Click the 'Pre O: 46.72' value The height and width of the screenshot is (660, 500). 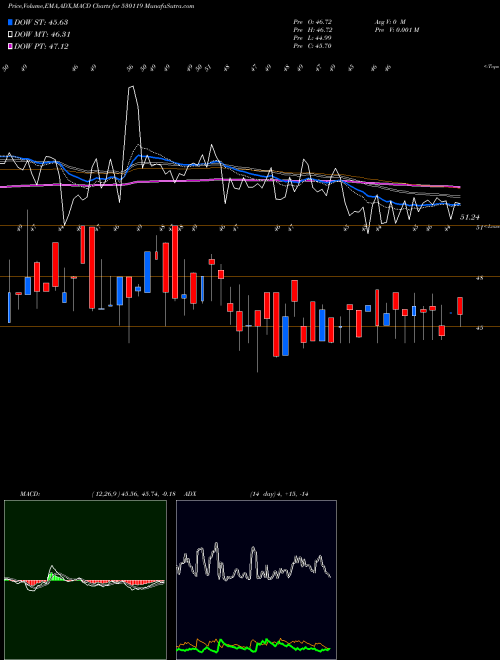(x=312, y=21)
